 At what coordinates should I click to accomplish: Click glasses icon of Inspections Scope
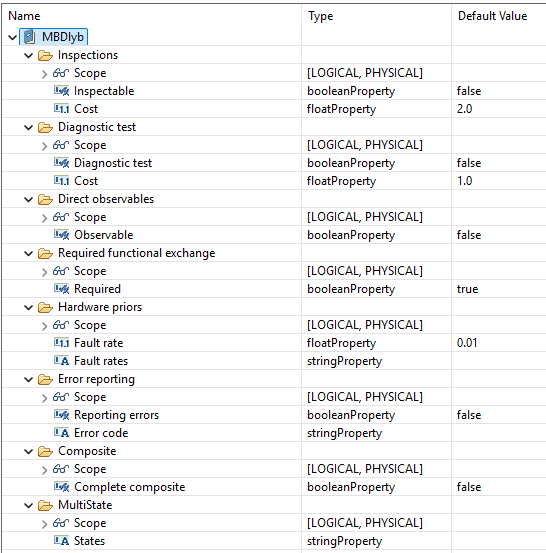click(60, 73)
